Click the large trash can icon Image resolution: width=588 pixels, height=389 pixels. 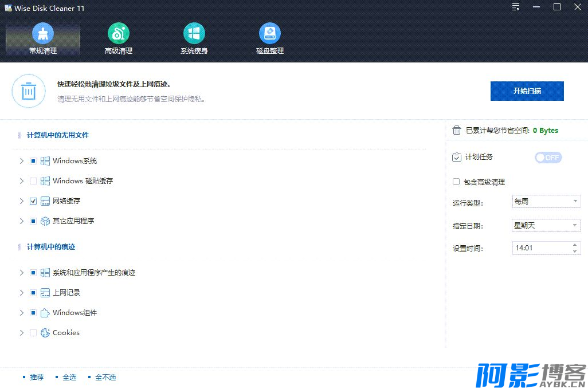coord(29,91)
